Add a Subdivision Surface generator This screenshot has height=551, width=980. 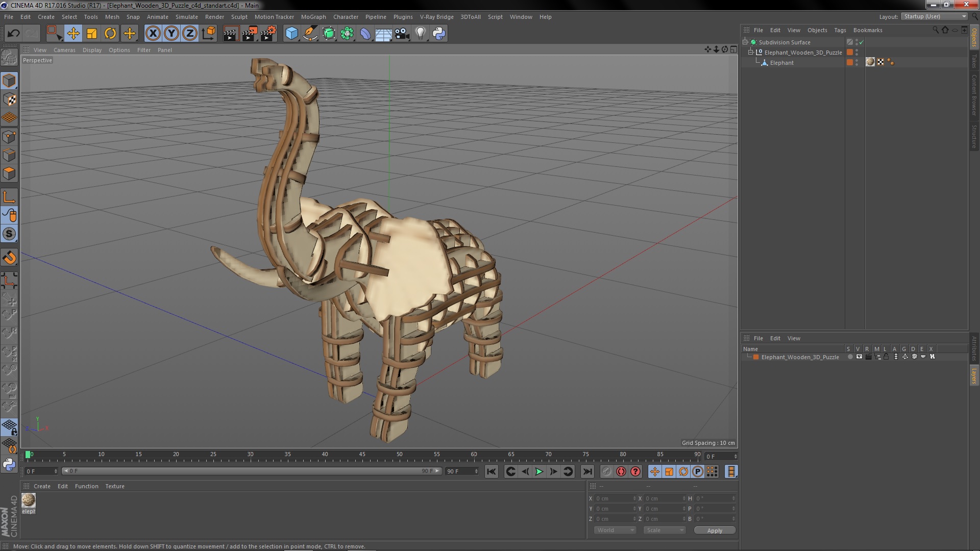tap(329, 34)
